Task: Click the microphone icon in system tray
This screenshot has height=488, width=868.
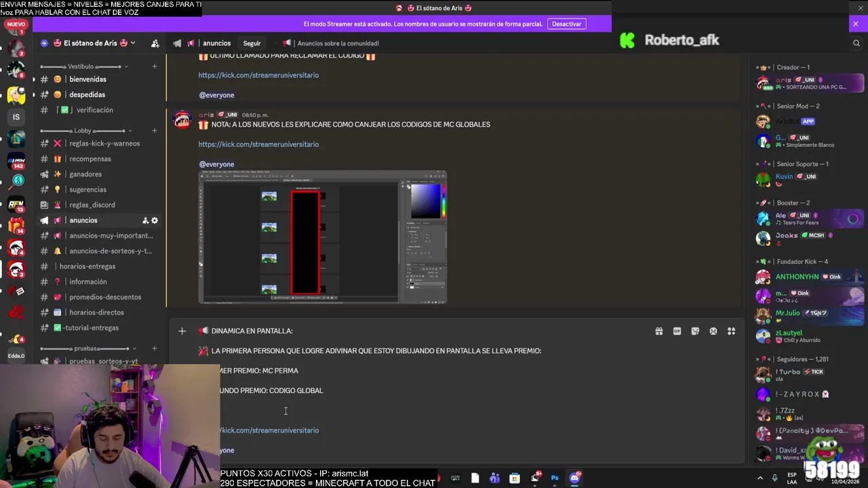Action: tap(774, 478)
